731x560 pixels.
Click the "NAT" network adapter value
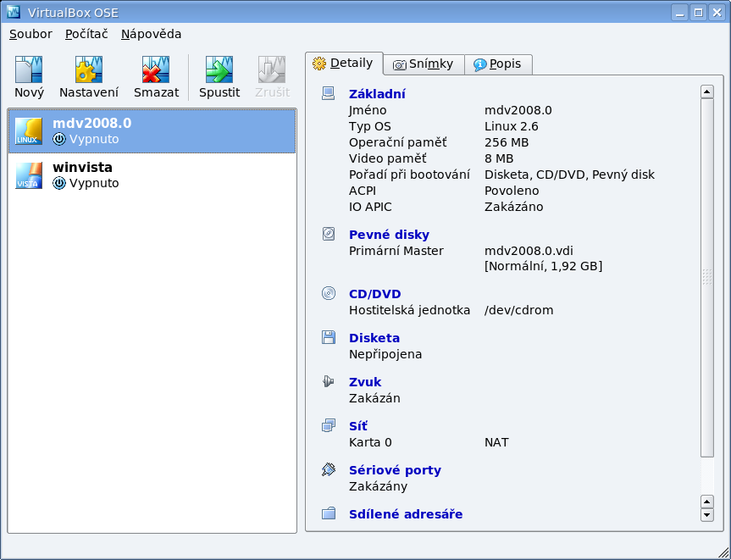tap(496, 442)
